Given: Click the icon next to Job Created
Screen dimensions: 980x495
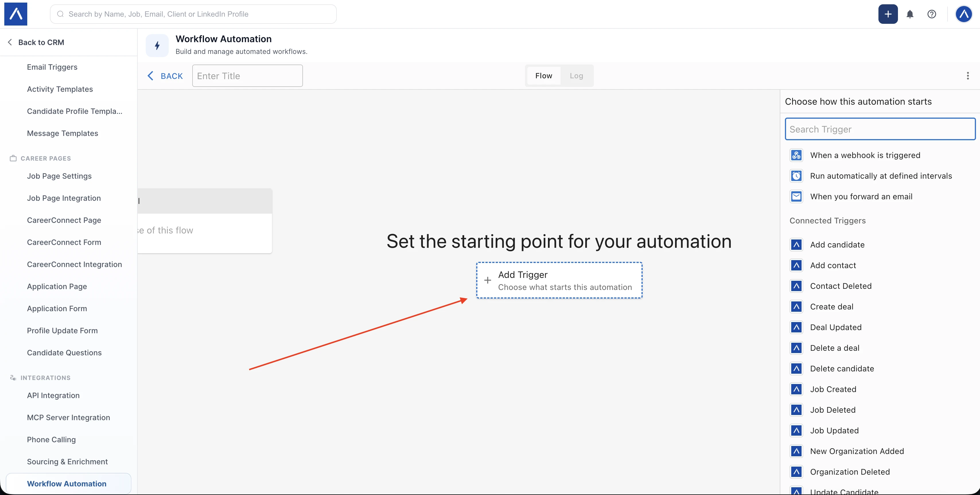Looking at the screenshot, I should (796, 389).
